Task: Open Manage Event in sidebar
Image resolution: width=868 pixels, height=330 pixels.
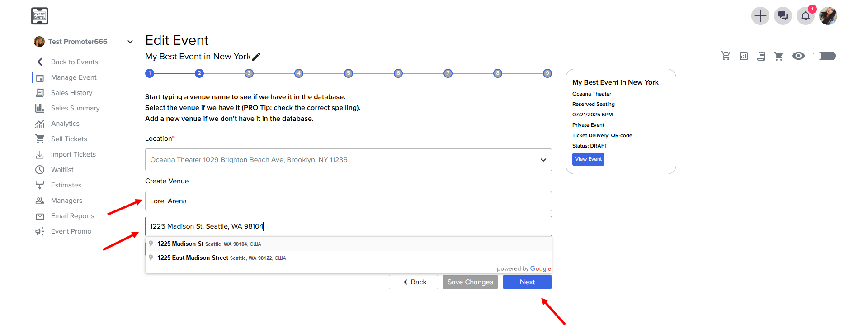Action: coord(74,77)
